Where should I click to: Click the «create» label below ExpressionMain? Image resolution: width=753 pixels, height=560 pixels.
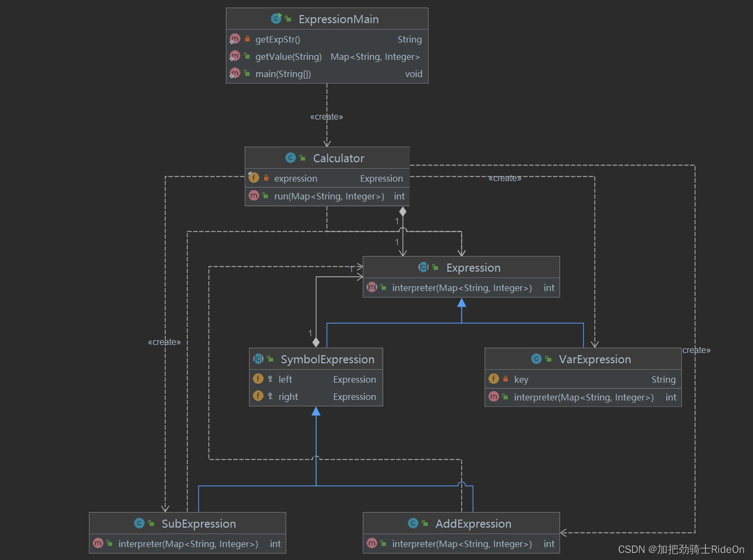click(327, 116)
